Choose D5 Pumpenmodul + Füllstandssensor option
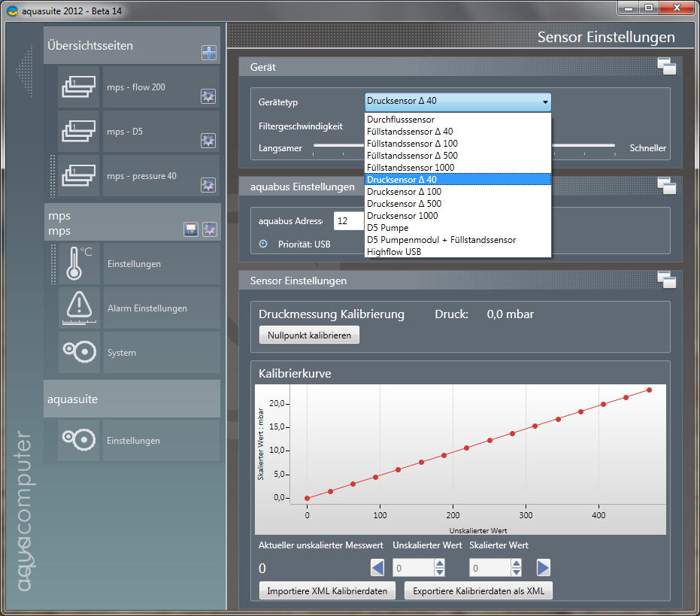This screenshot has height=616, width=700. coord(458,240)
